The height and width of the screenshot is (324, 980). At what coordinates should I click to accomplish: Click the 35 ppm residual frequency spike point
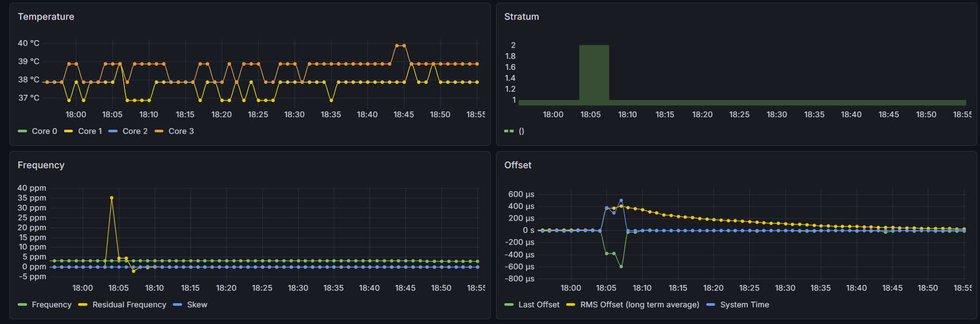(111, 198)
